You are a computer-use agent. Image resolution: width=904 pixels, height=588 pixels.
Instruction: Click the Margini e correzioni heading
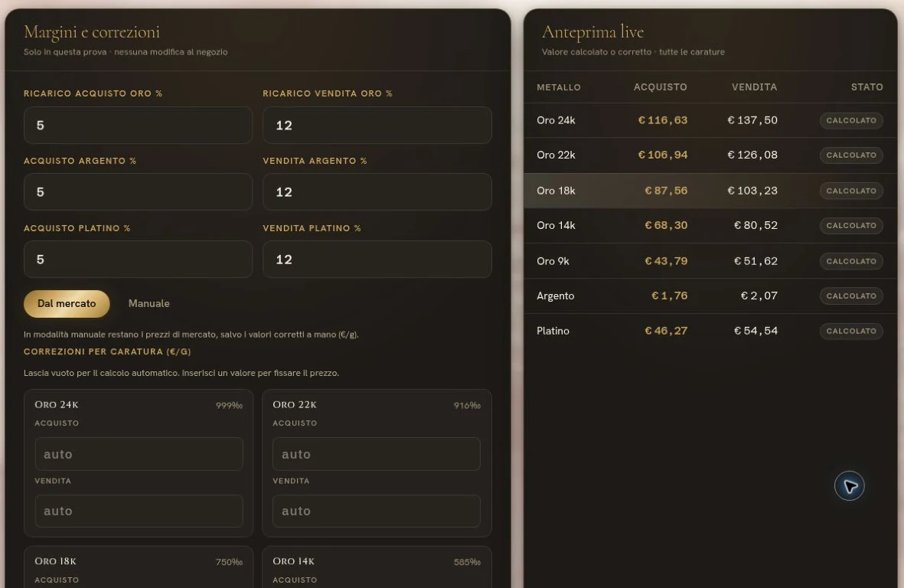[x=92, y=32]
